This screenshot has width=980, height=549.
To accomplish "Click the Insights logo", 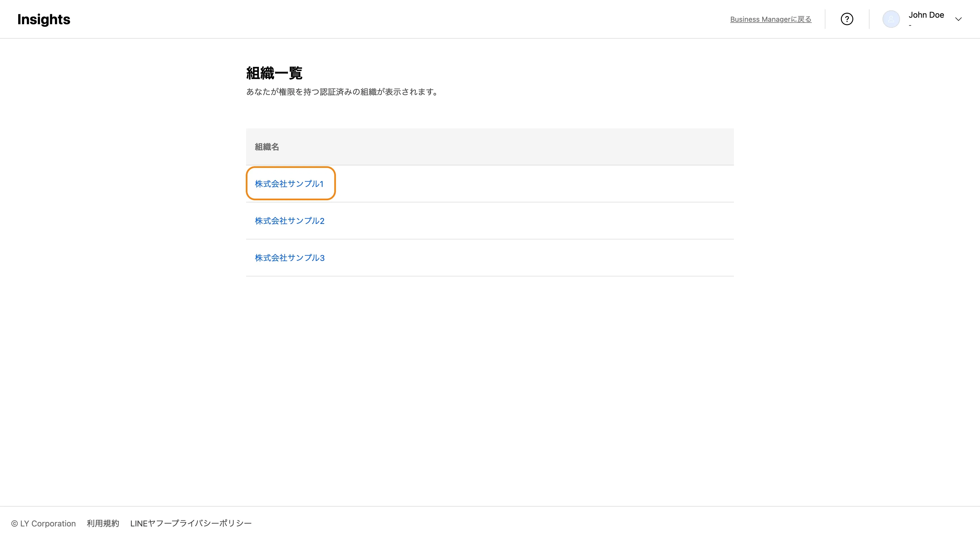I will 44,19.
